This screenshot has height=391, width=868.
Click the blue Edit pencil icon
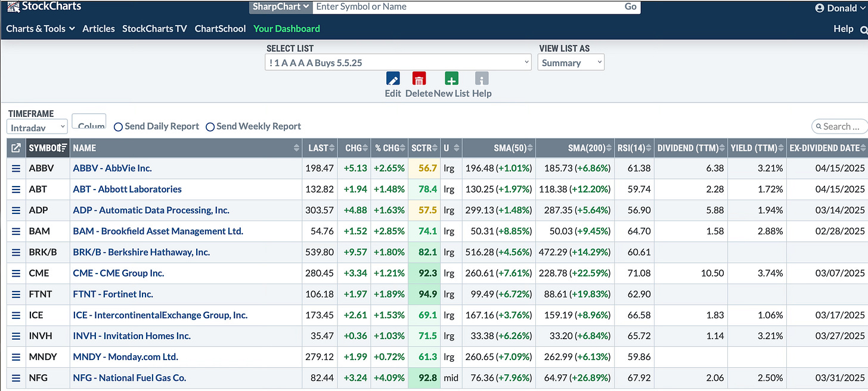pyautogui.click(x=393, y=79)
